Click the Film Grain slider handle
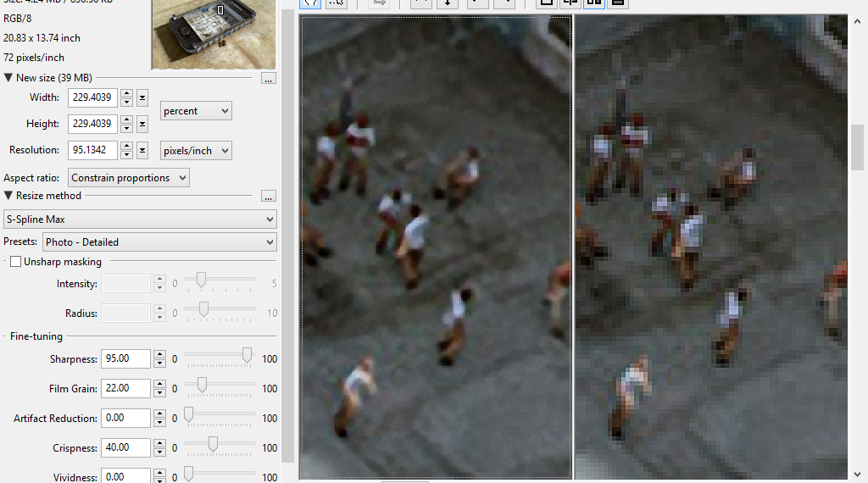 coord(202,385)
